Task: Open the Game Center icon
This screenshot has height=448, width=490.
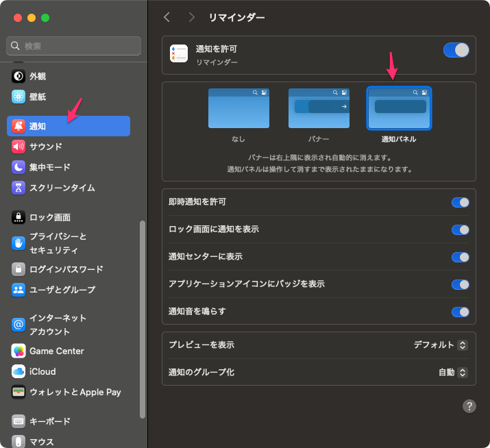Action: (x=19, y=351)
